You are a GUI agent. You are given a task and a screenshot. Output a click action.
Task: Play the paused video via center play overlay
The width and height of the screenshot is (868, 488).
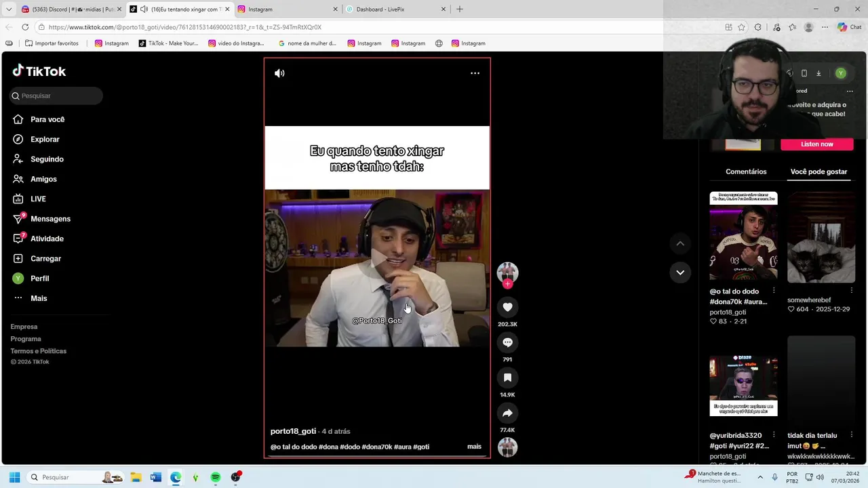click(377, 258)
